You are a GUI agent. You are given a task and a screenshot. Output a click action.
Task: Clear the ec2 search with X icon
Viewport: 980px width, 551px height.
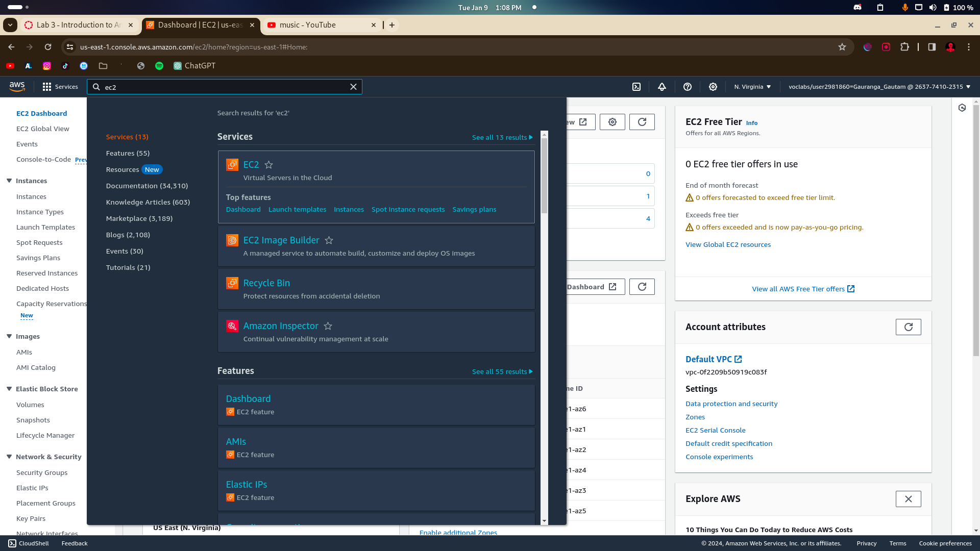(x=353, y=87)
